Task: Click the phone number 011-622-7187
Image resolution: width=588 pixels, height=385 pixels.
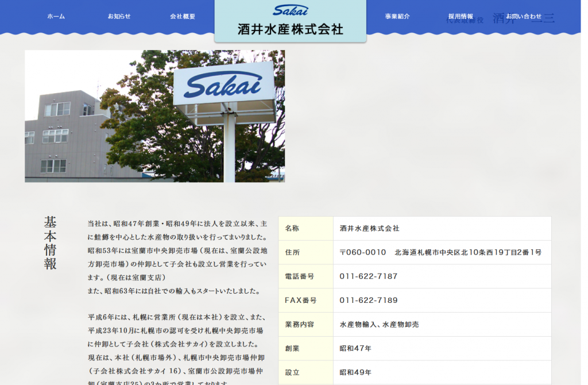Action: click(x=368, y=276)
